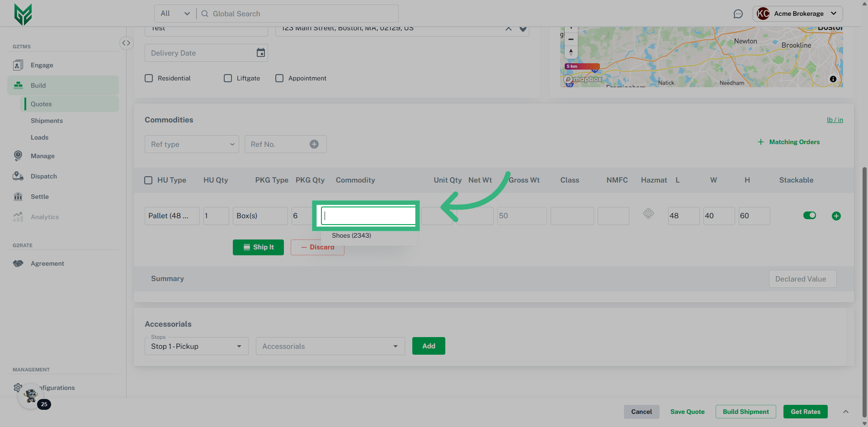868x427 pixels.
Task: Add a commodity row with green plus
Action: coord(836,216)
